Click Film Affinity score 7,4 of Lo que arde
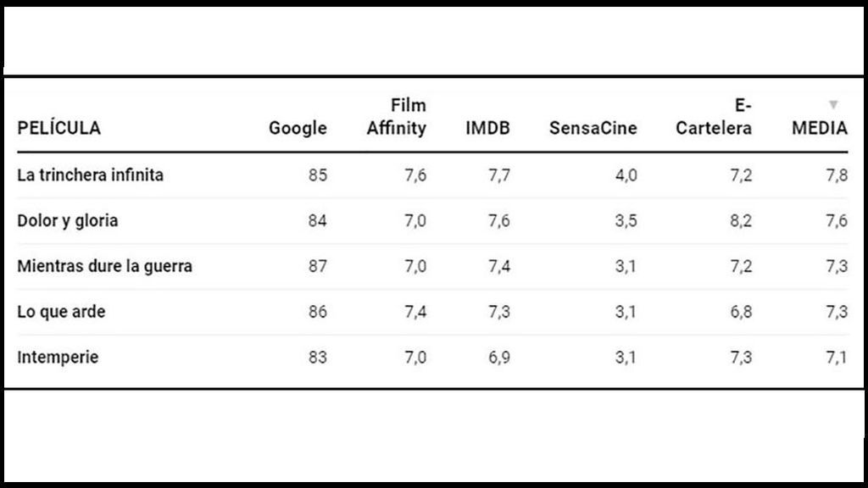The height and width of the screenshot is (488, 868). pos(415,312)
